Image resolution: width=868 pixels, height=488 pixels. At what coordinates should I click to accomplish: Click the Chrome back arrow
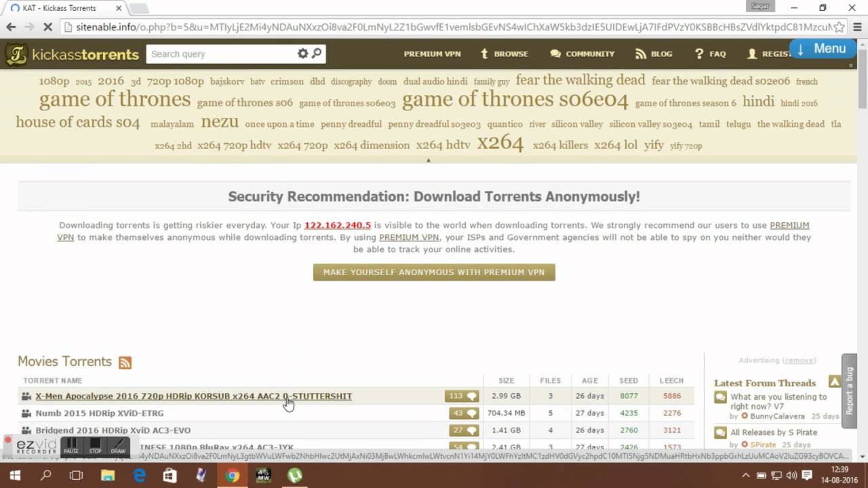[11, 27]
